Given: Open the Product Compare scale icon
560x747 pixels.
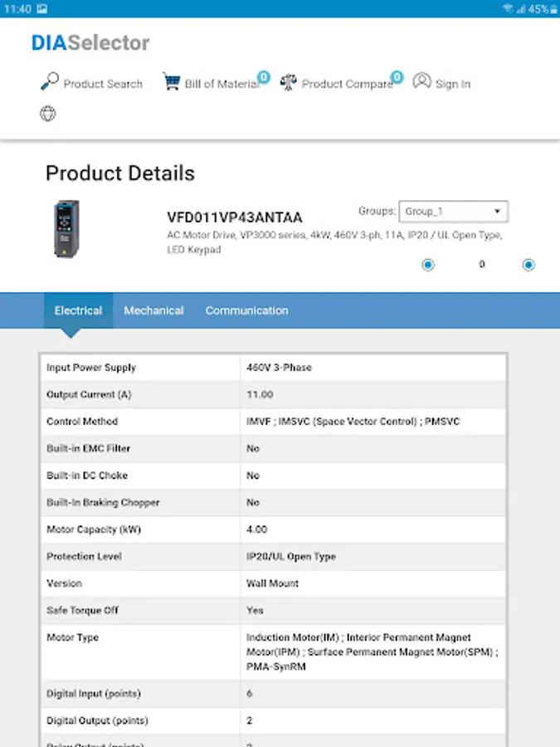Looking at the screenshot, I should [x=289, y=82].
